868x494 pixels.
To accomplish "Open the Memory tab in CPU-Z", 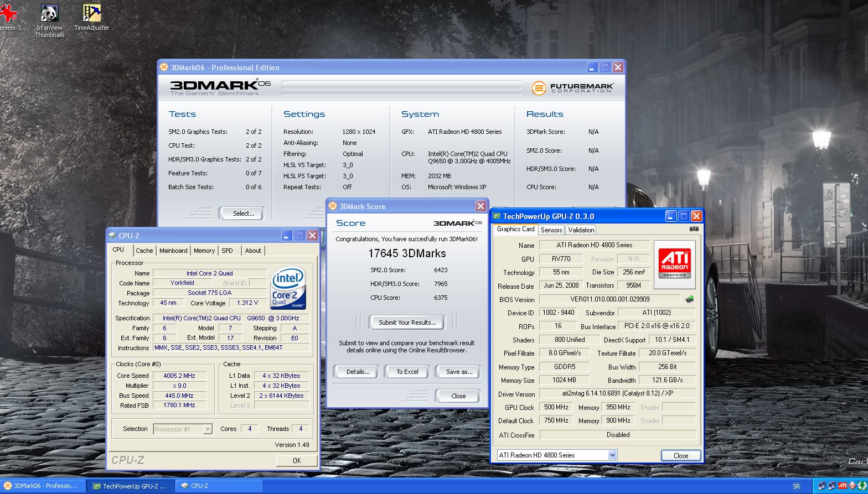I will [x=204, y=251].
